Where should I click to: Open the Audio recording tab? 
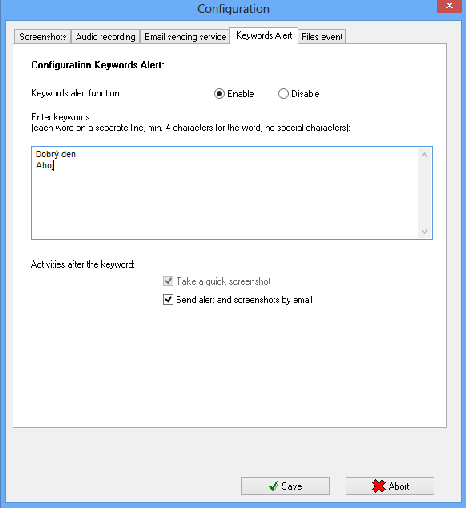(x=106, y=36)
